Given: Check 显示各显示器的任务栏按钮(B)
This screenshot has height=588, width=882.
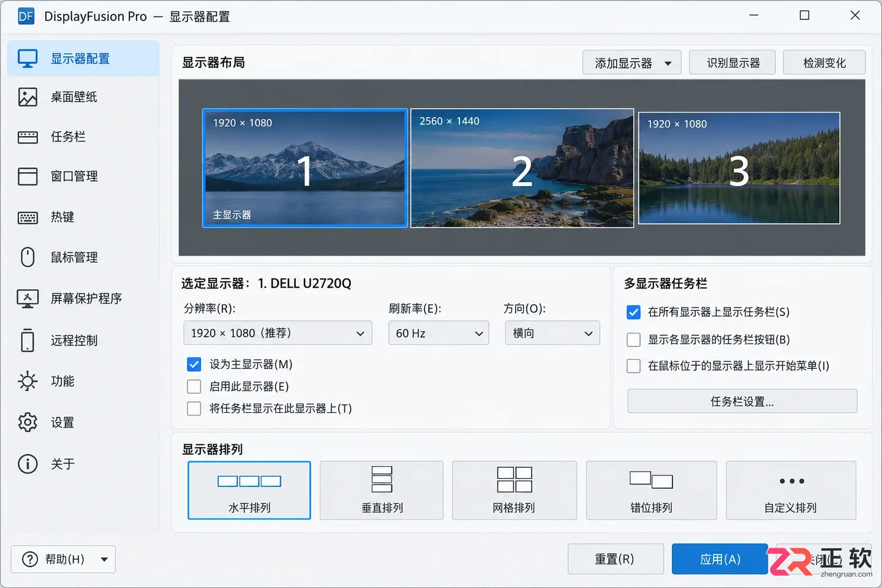Looking at the screenshot, I should tap(634, 339).
